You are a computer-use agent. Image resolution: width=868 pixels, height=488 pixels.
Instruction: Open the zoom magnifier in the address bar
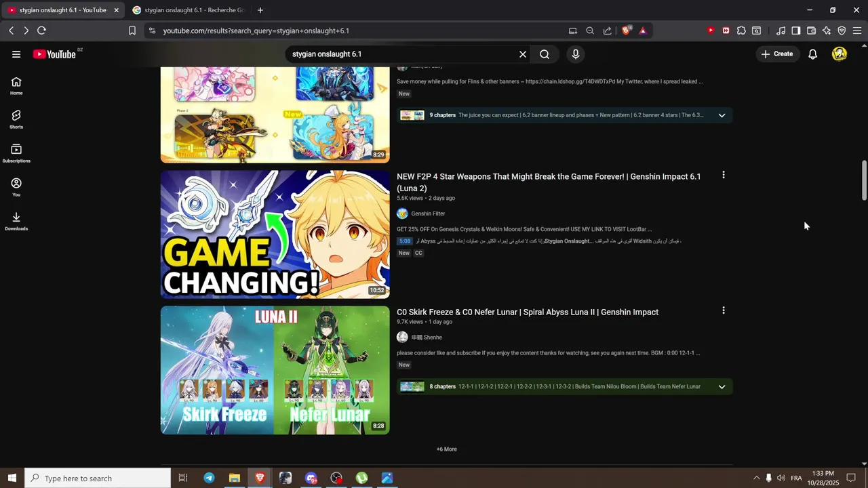click(x=590, y=30)
